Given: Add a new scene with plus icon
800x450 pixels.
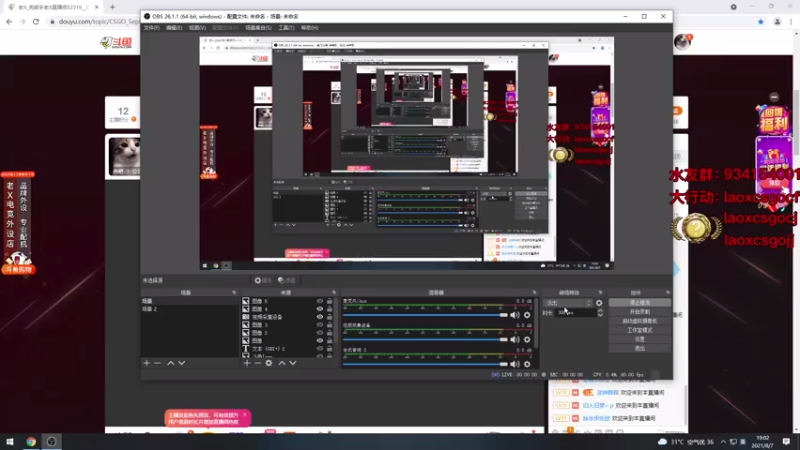Looking at the screenshot, I should (146, 363).
